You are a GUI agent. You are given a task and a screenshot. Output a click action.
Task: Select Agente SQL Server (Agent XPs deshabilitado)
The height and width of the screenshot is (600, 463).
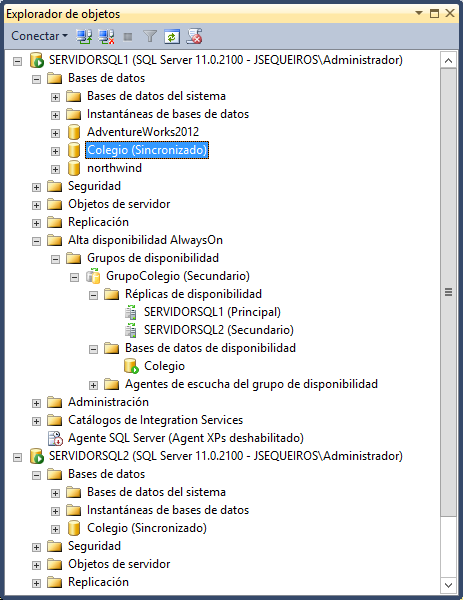click(186, 438)
